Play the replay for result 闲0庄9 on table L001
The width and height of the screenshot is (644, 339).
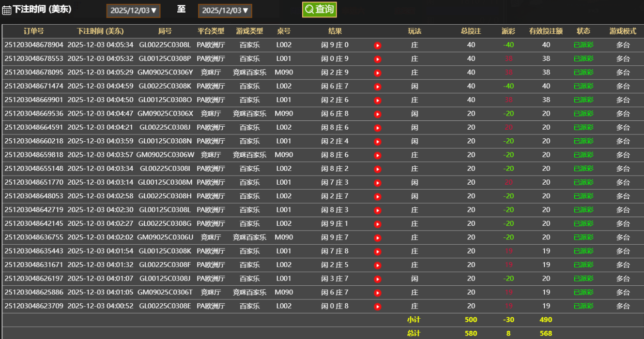point(377,59)
